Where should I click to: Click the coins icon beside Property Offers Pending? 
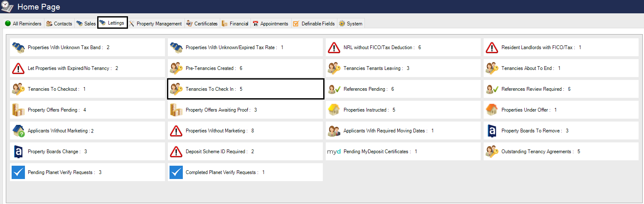tap(18, 110)
